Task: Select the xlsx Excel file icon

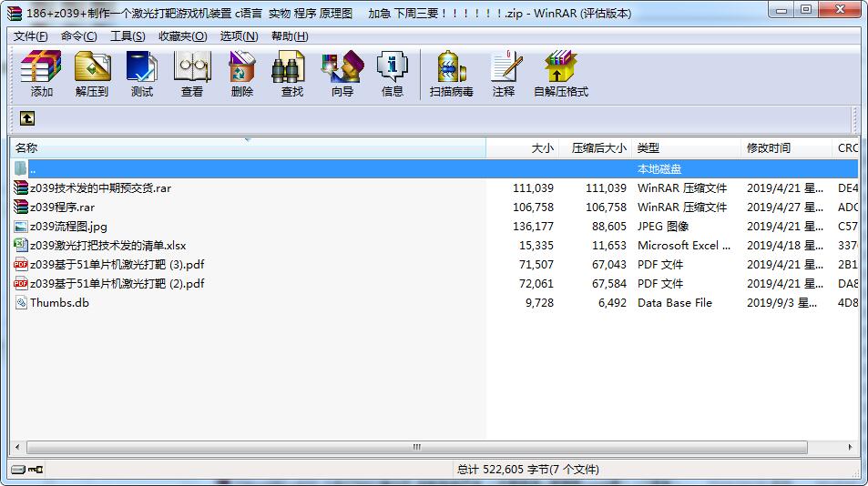Action: point(21,245)
